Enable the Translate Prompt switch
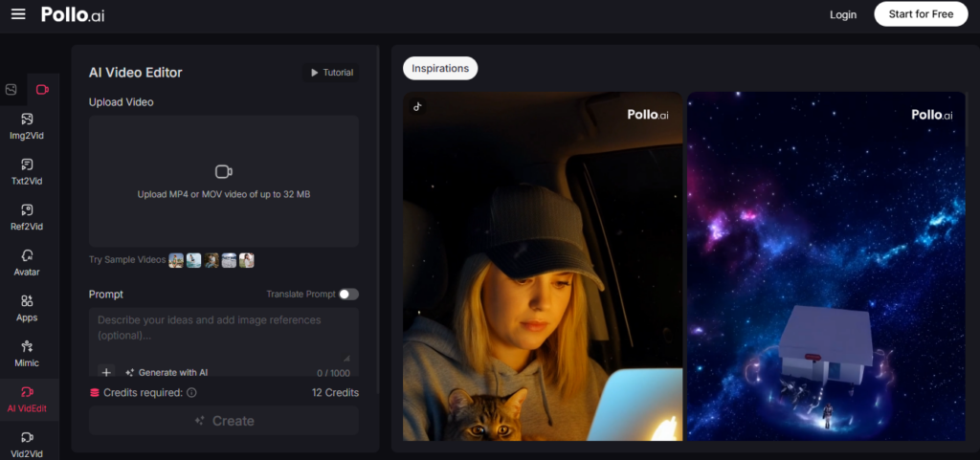The height and width of the screenshot is (460, 980). (348, 294)
